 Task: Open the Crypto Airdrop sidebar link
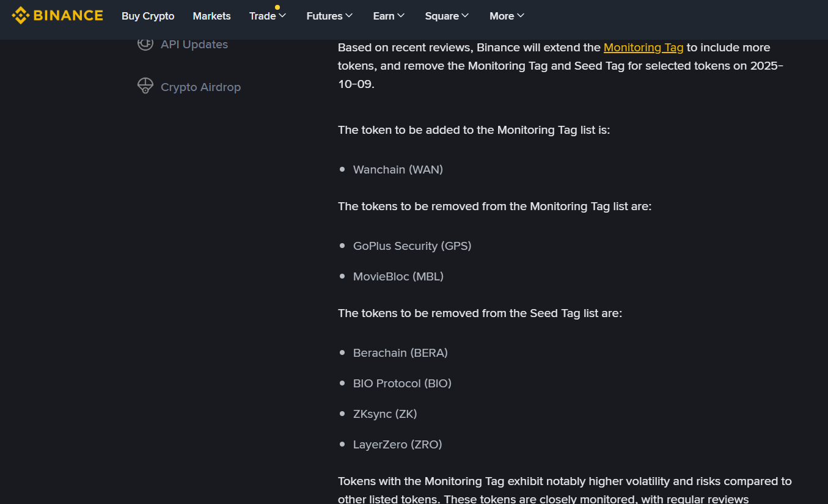[x=200, y=87]
